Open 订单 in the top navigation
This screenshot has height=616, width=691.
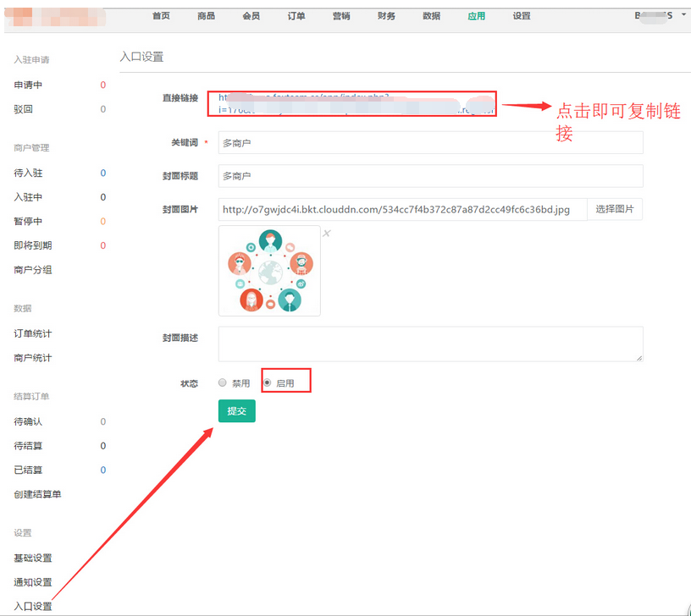point(296,16)
